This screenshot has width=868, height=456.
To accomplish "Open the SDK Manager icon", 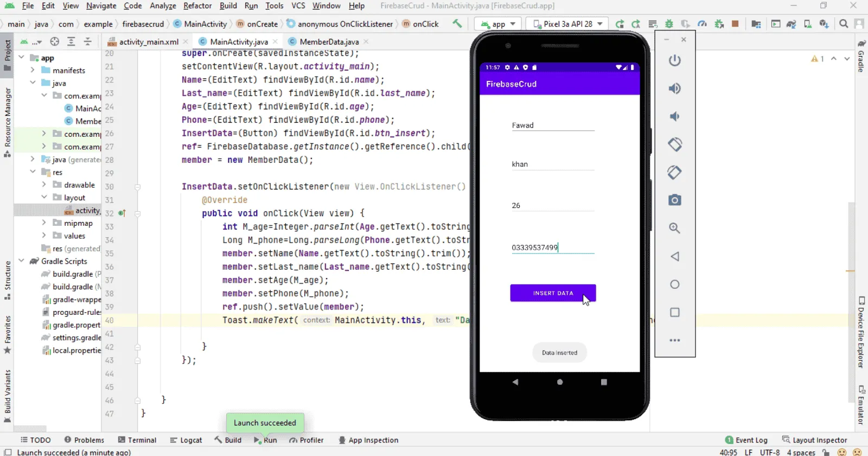I will (824, 24).
